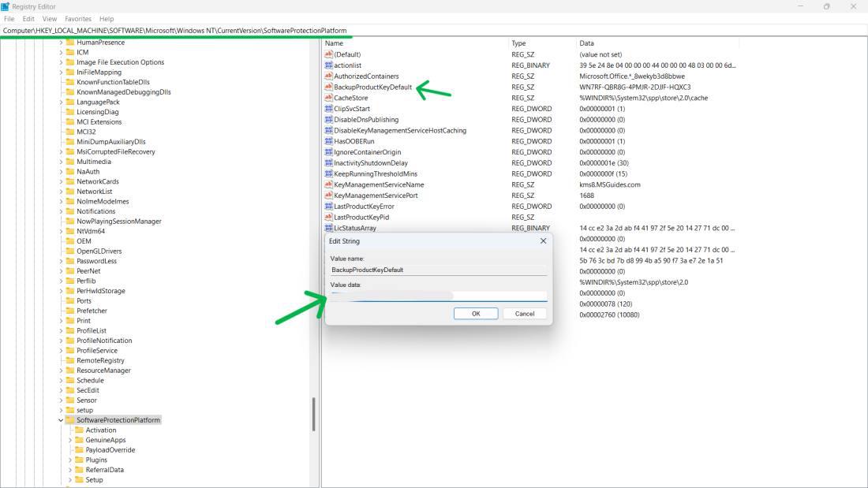Open the File menu

(9, 19)
